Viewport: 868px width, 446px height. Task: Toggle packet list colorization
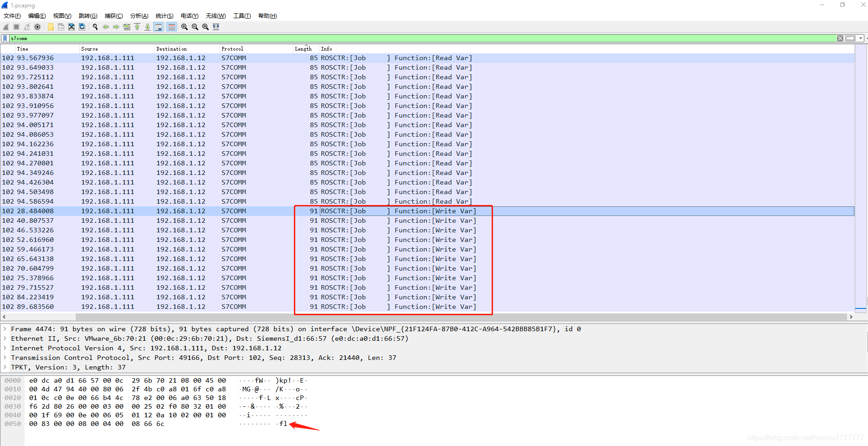pos(171,27)
